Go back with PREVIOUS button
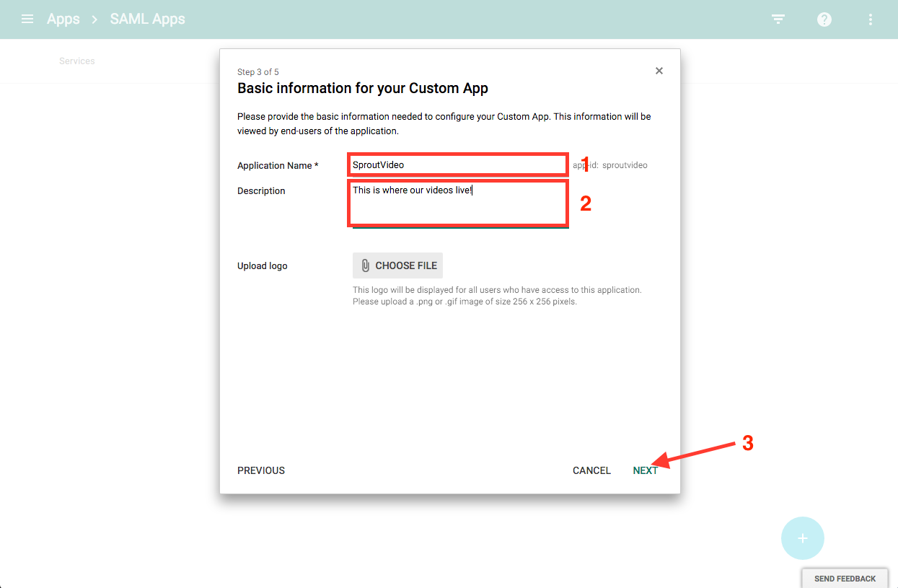 [261, 470]
